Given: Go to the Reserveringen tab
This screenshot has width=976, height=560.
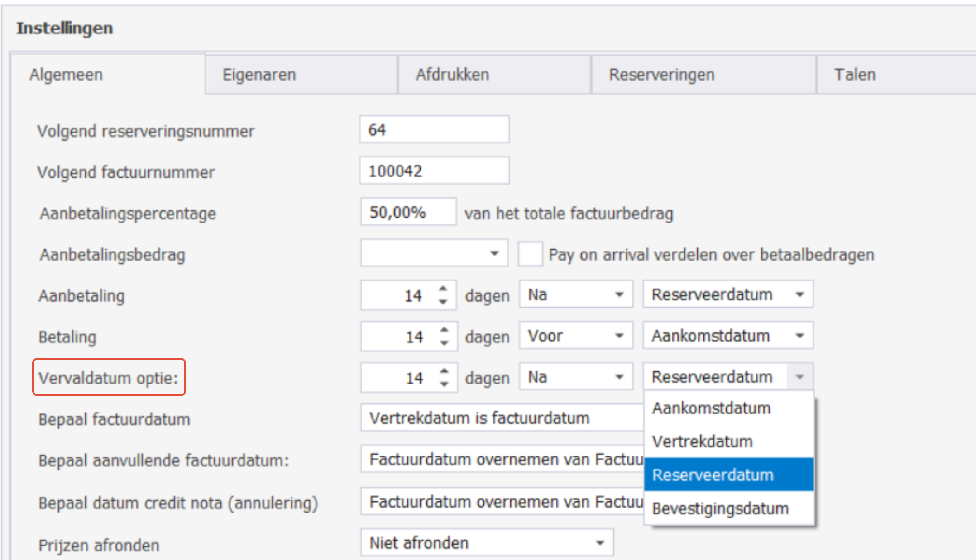Looking at the screenshot, I should pos(661,75).
